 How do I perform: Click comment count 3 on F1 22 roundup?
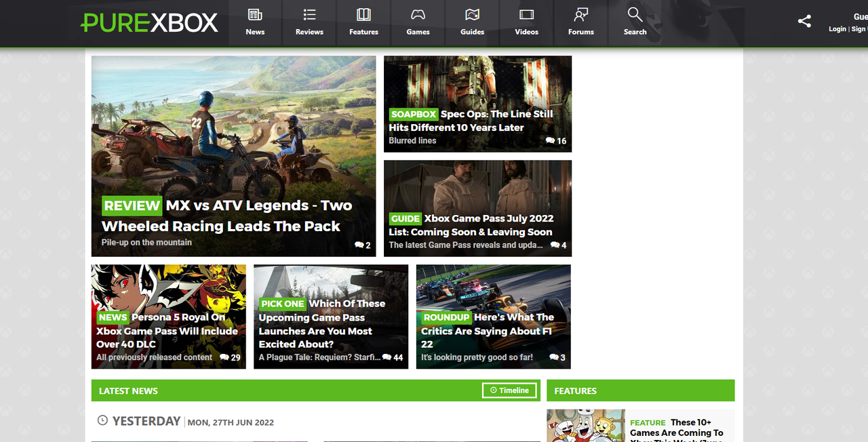click(x=557, y=357)
